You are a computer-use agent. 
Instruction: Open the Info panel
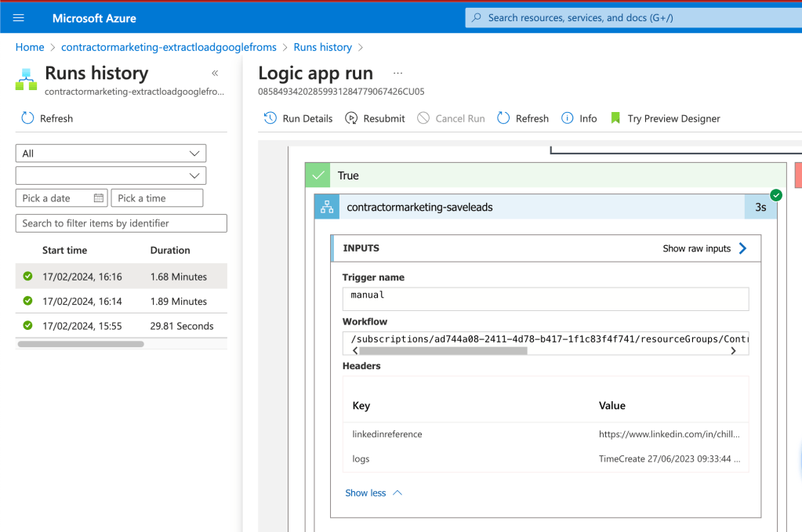tap(579, 118)
